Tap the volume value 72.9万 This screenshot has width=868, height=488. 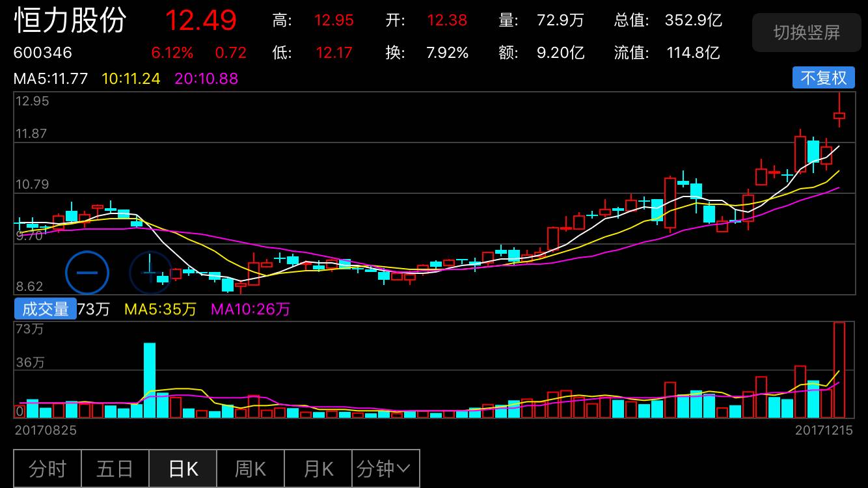click(560, 20)
